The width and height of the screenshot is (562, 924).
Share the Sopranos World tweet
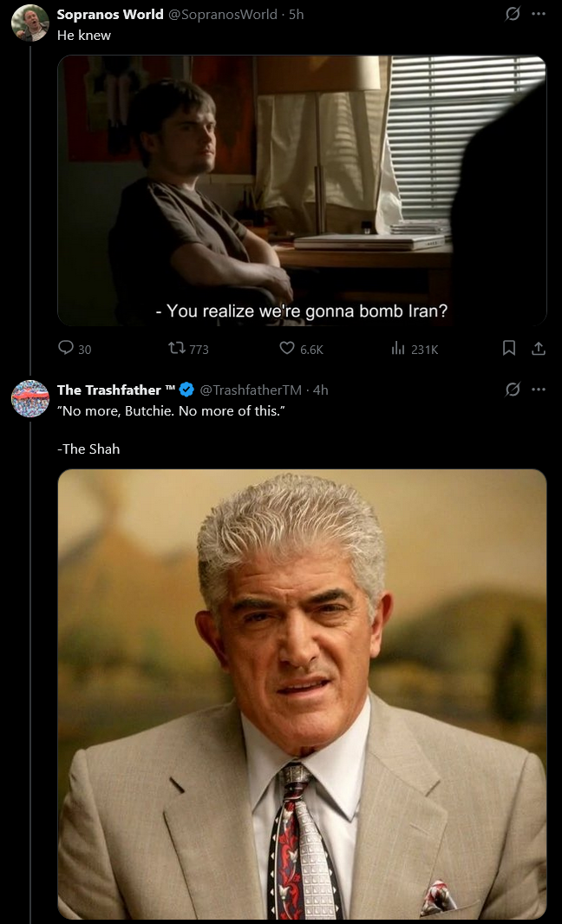pos(539,348)
